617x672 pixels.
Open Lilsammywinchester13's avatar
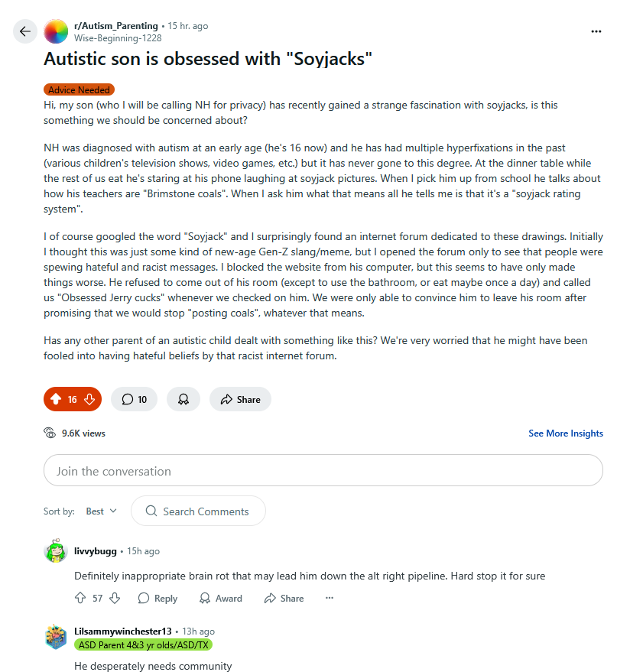pos(56,637)
